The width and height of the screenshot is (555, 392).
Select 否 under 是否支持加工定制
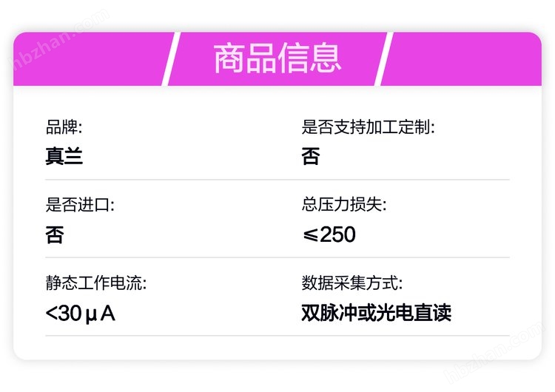tap(311, 156)
